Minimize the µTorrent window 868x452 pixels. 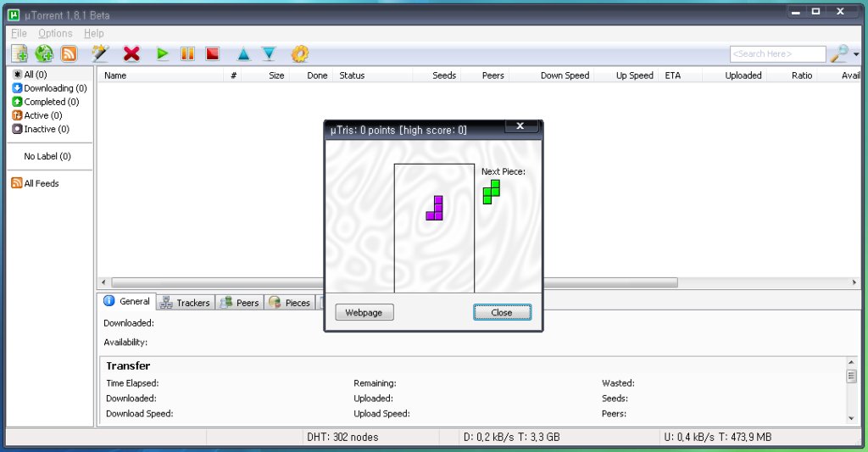tap(795, 12)
